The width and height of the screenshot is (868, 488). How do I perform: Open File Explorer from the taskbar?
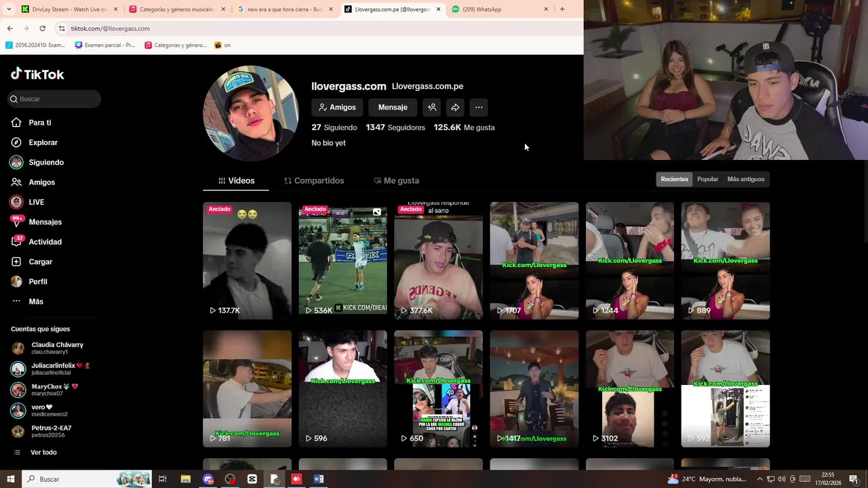click(x=185, y=479)
